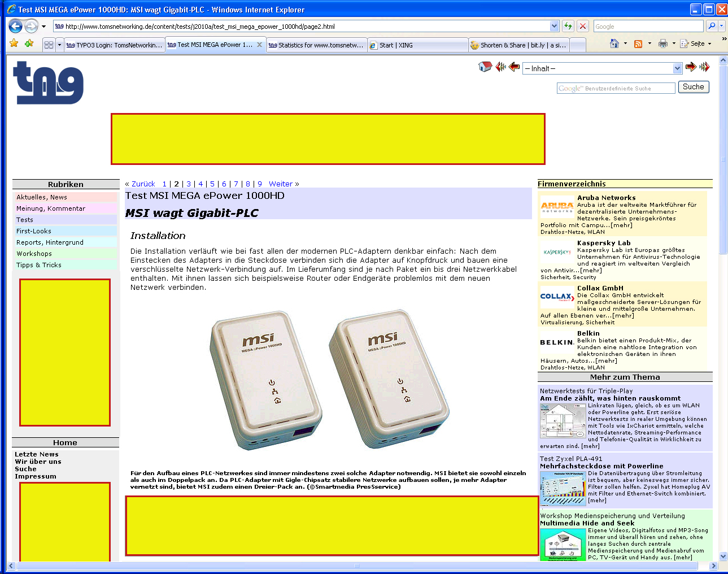Close the Test MSI MEGA ePower tab
728x574 pixels.
click(x=259, y=45)
